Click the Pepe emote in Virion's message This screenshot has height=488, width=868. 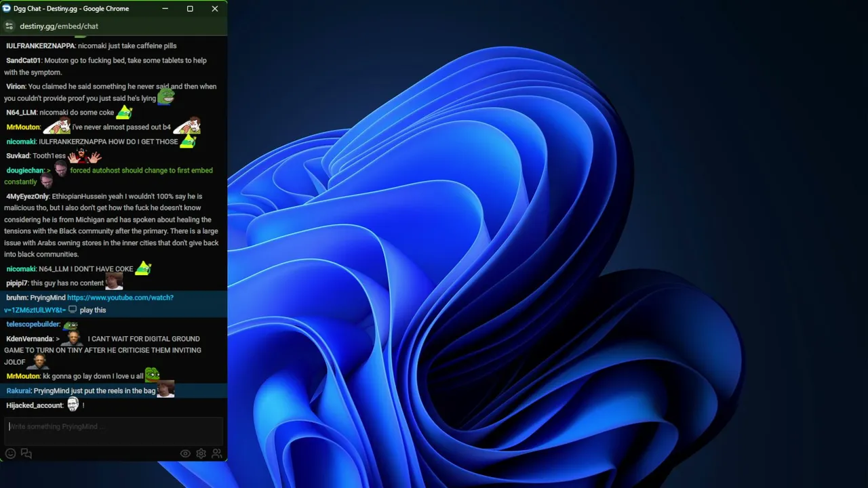coord(166,97)
